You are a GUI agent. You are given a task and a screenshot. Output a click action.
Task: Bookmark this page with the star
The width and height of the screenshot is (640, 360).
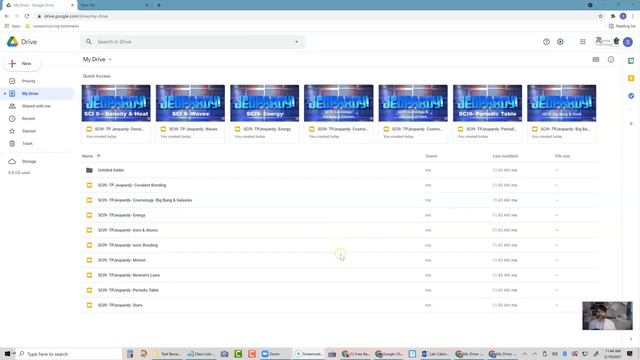(x=600, y=16)
